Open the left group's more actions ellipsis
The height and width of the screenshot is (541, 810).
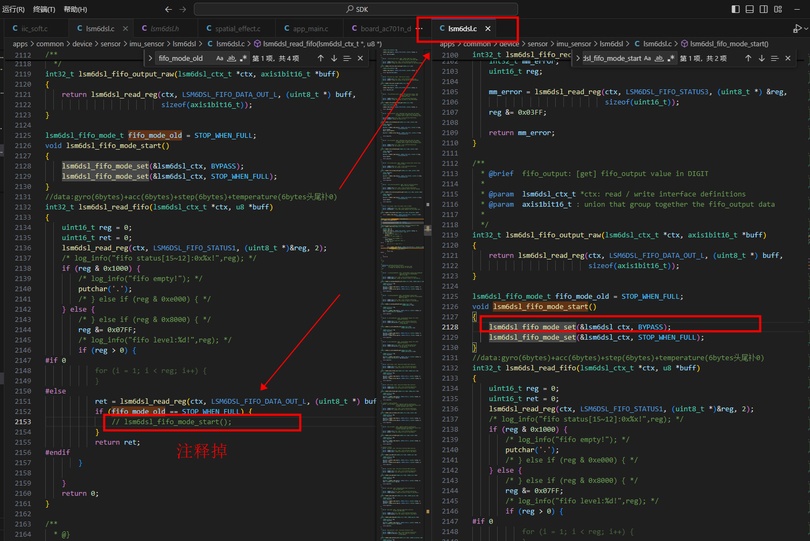pyautogui.click(x=419, y=28)
